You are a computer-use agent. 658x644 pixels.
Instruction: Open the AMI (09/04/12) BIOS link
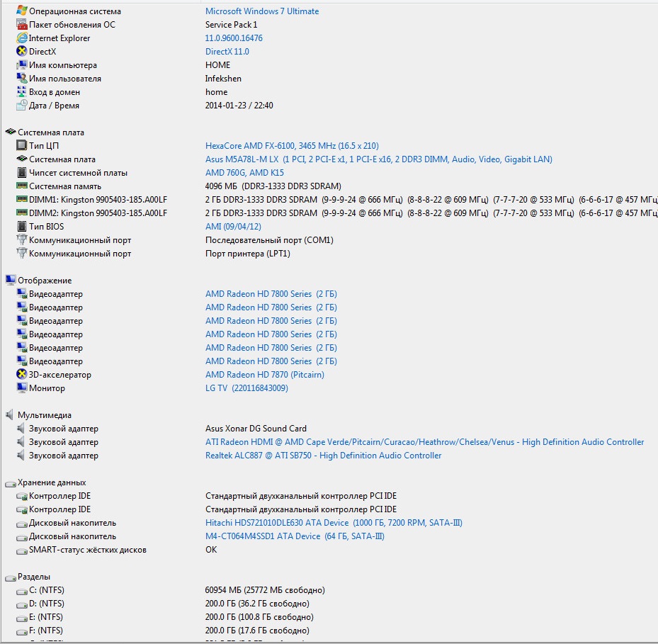pyautogui.click(x=233, y=226)
